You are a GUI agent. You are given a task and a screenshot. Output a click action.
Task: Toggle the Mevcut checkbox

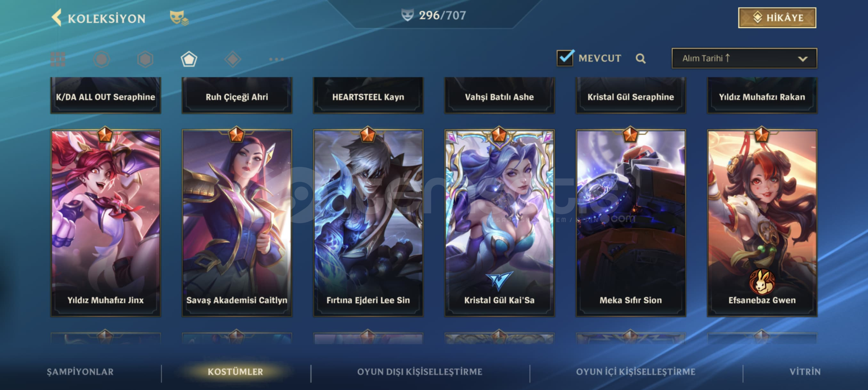click(565, 58)
